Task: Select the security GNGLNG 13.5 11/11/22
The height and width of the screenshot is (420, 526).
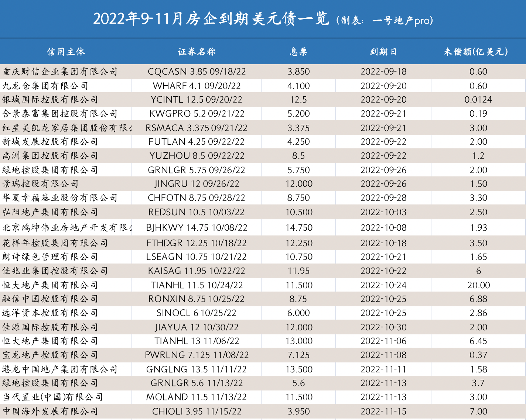Action: click(x=197, y=369)
